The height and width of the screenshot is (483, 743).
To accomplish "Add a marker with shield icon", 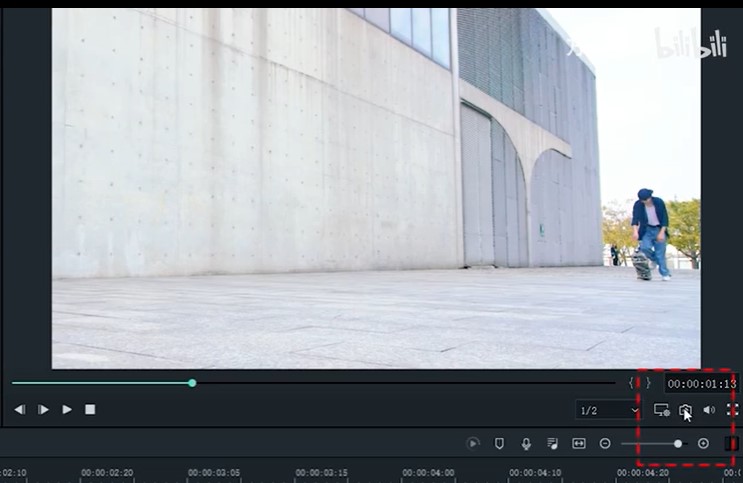I will tap(499, 443).
